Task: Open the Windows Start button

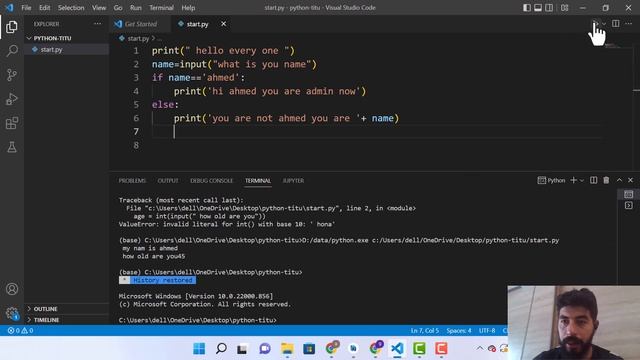Action: tap(199, 349)
